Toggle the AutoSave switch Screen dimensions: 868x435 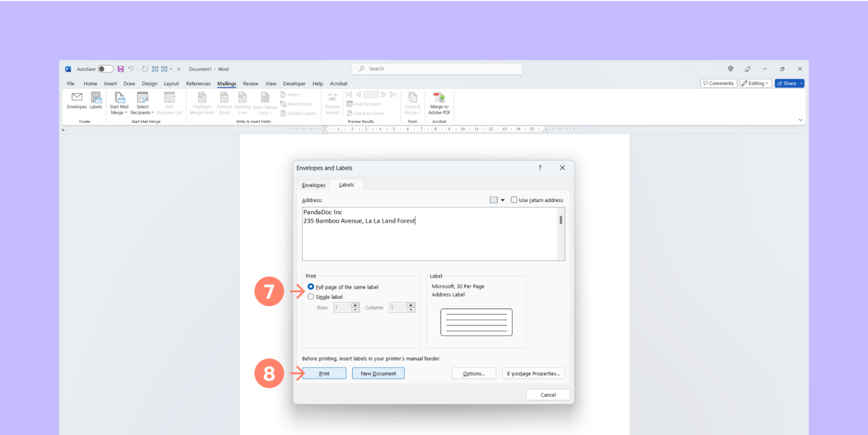(x=105, y=68)
